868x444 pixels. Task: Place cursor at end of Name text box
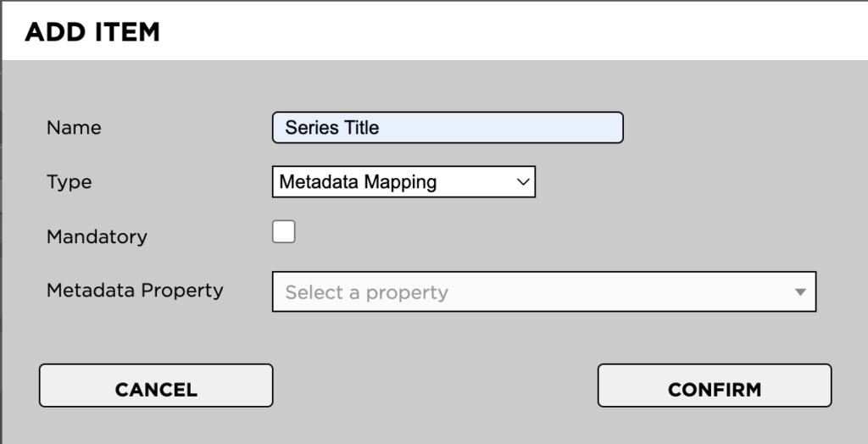(593, 128)
